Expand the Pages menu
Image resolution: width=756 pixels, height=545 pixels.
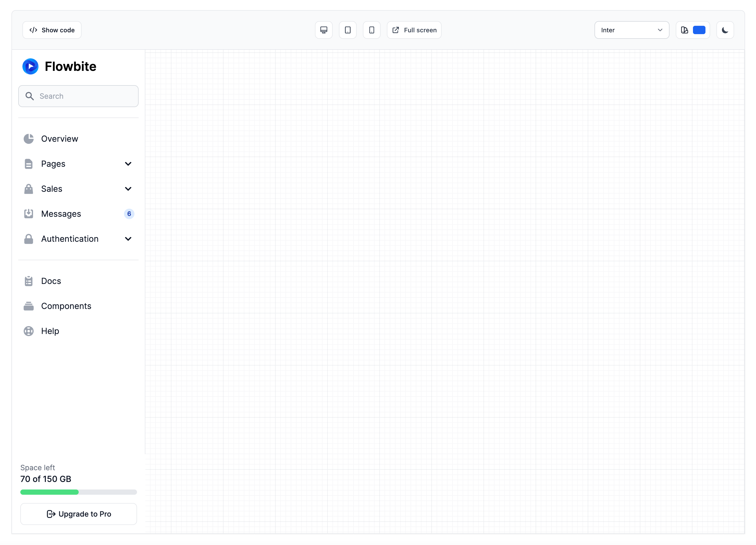point(128,164)
